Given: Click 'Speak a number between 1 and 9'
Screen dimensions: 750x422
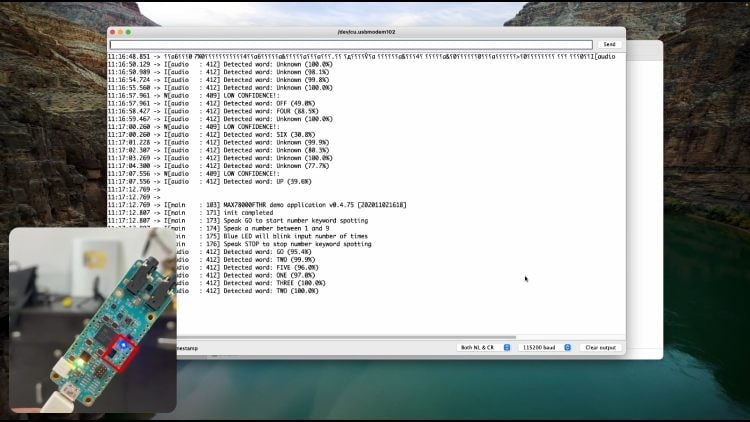Looking at the screenshot, I should point(276,228).
